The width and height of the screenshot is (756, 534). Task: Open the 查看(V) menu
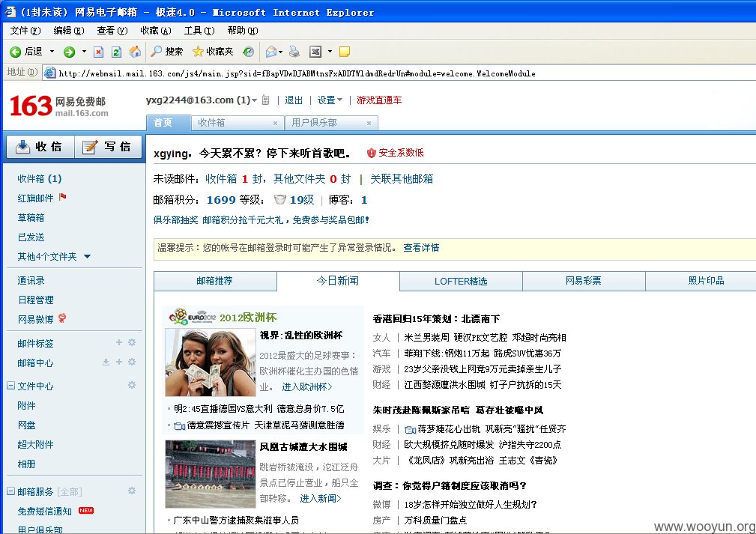pos(112,31)
